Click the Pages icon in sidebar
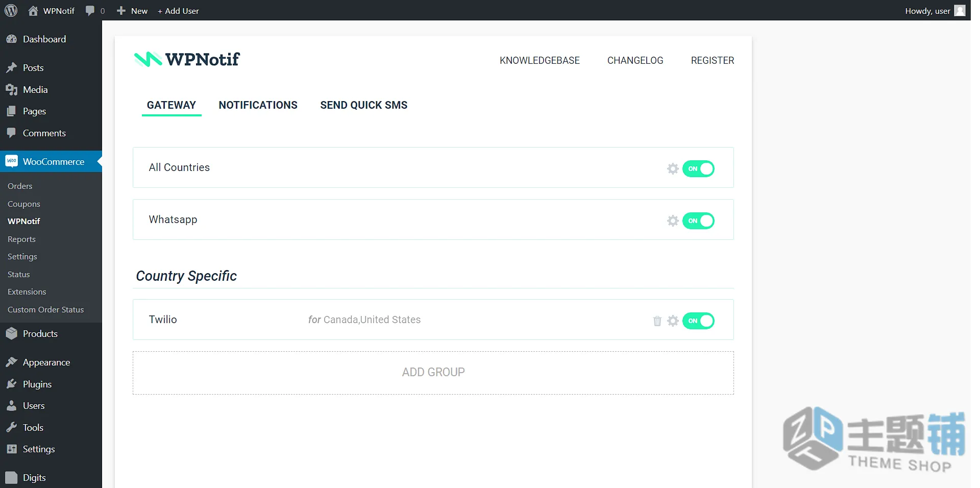The height and width of the screenshot is (488, 980). pos(11,111)
